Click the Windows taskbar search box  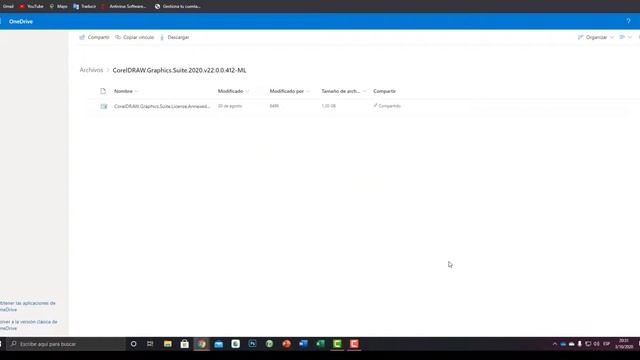coord(66,344)
